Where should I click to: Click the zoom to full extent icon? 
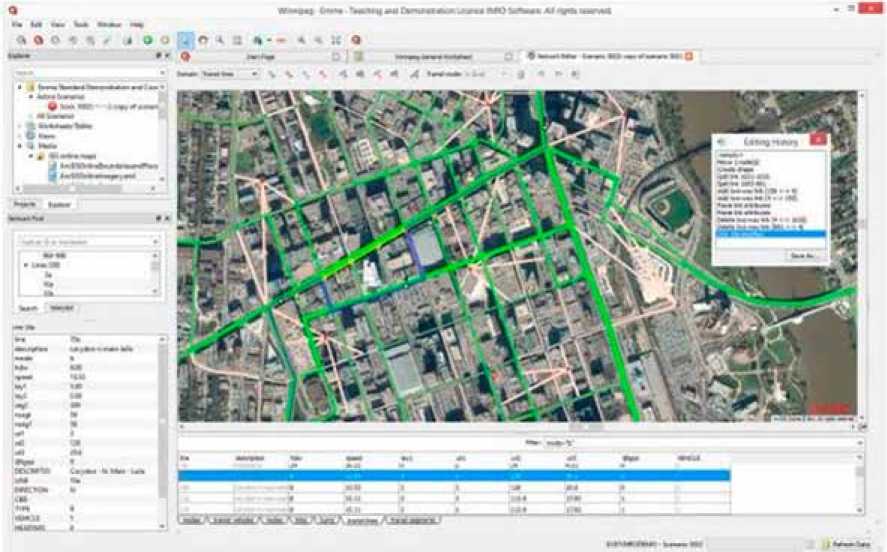coord(336,40)
